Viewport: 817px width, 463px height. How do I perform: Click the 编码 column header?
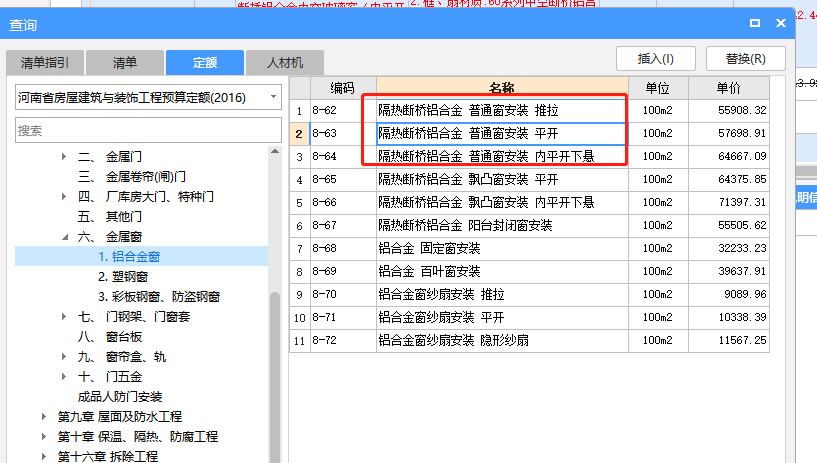[x=343, y=88]
